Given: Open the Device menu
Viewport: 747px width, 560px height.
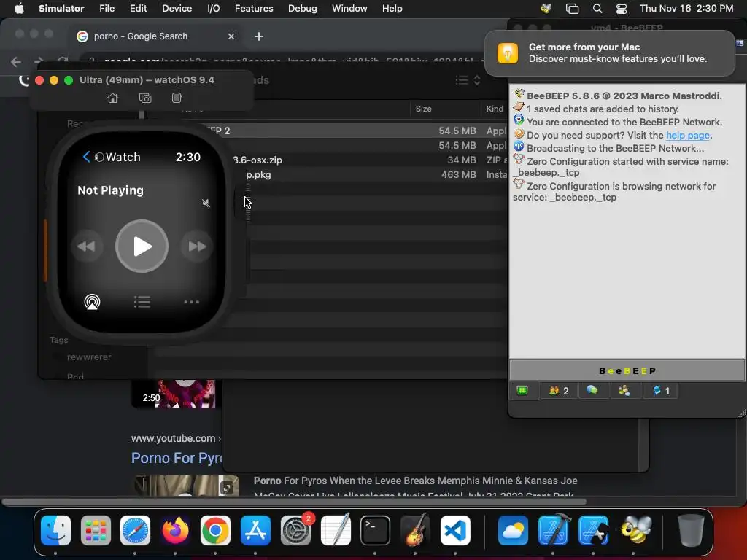Looking at the screenshot, I should point(177,9).
